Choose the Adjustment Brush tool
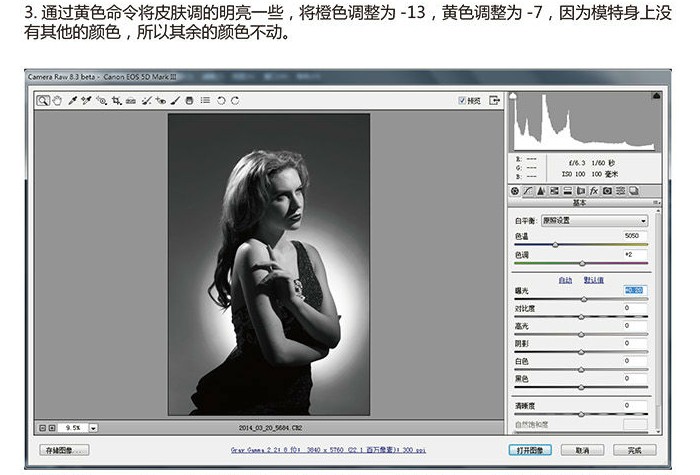700x475 pixels. pyautogui.click(x=175, y=100)
